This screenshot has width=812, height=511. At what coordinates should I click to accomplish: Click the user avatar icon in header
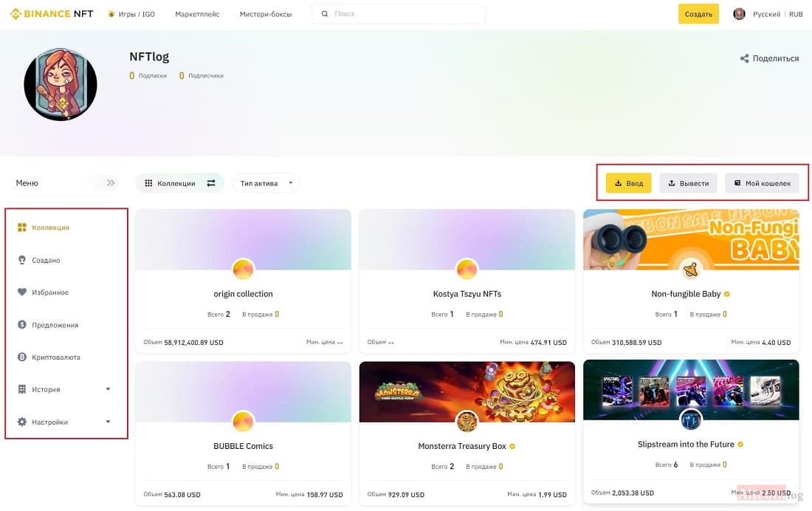[739, 14]
